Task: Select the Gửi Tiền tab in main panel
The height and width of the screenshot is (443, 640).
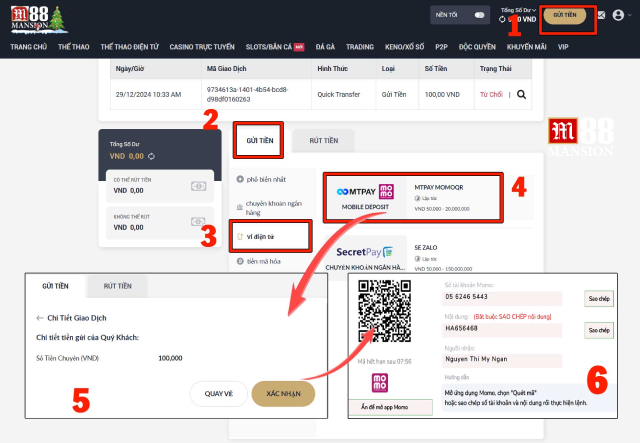Action: [x=260, y=140]
